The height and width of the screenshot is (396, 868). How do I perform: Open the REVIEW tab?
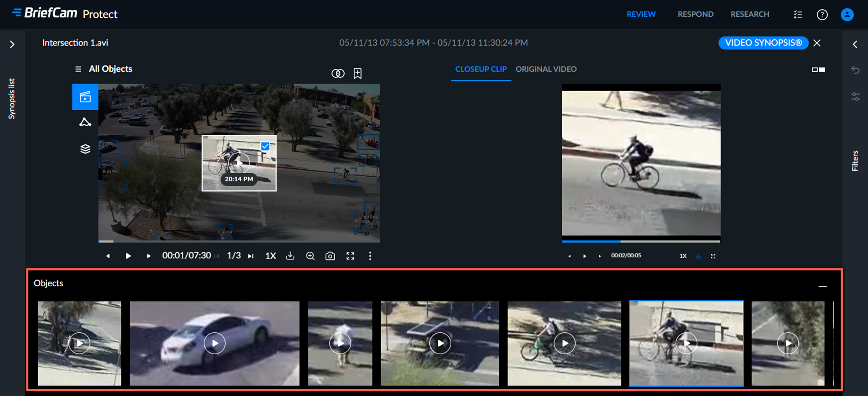pos(641,14)
